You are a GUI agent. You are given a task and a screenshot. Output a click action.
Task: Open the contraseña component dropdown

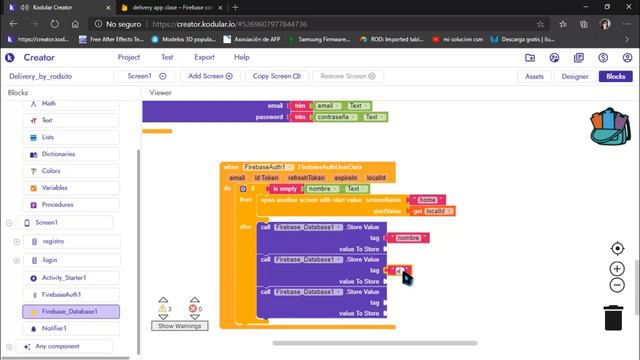click(x=336, y=117)
